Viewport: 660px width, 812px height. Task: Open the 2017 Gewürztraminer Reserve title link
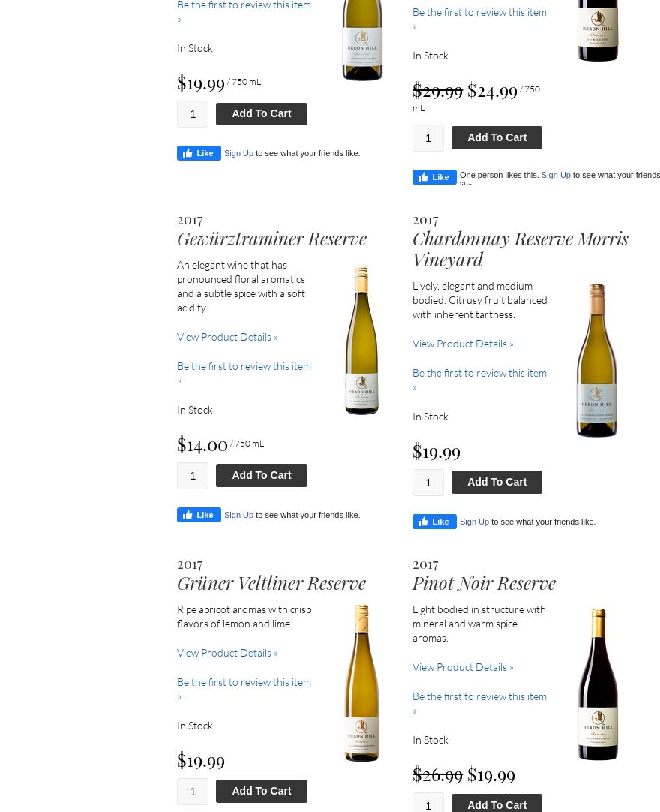(271, 239)
